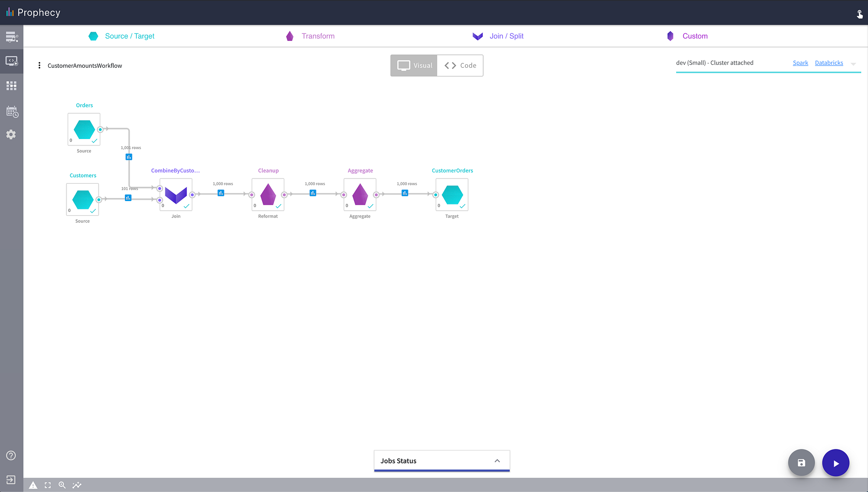Run the workflow with play button
The image size is (868, 492).
point(835,463)
